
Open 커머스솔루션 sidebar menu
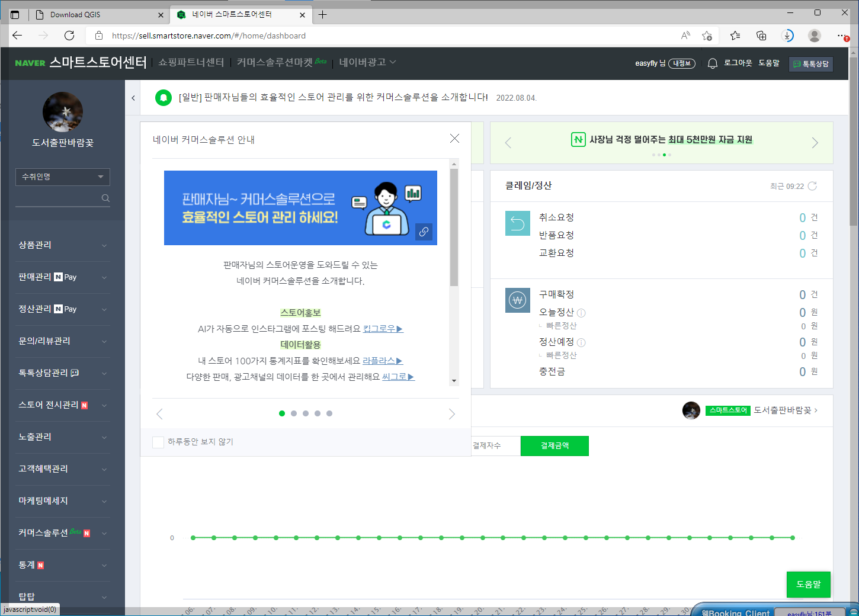tap(63, 533)
